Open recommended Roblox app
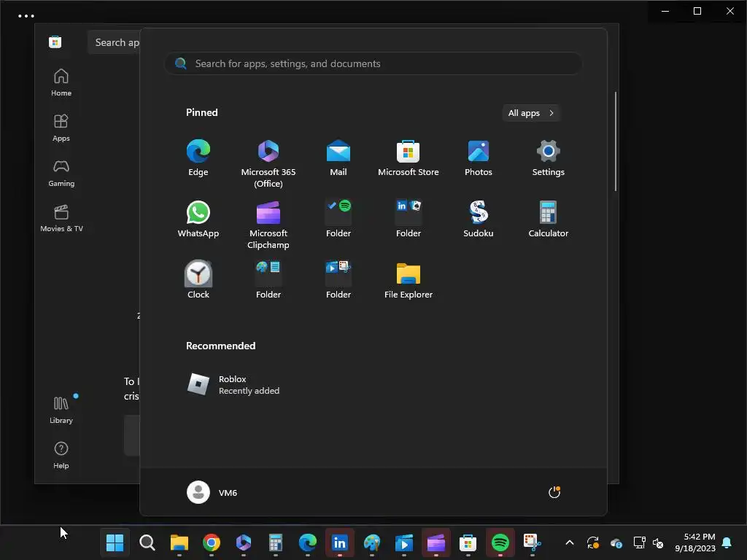The width and height of the screenshot is (747, 560). 233,385
